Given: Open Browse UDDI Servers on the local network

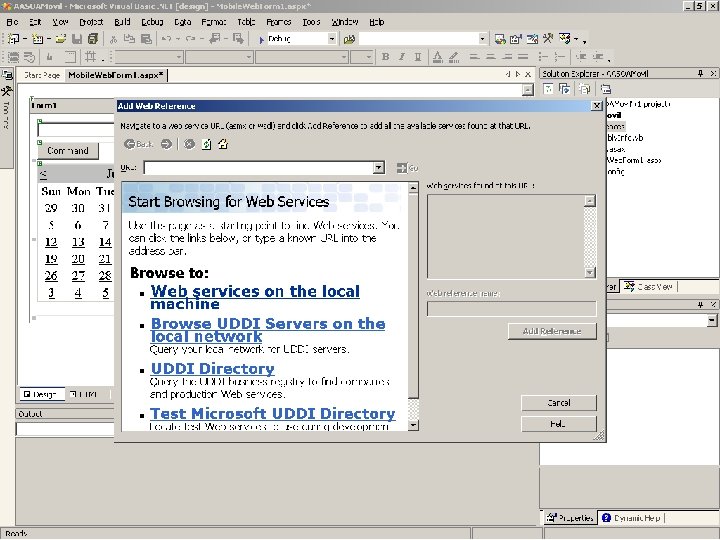Looking at the screenshot, I should point(268,330).
